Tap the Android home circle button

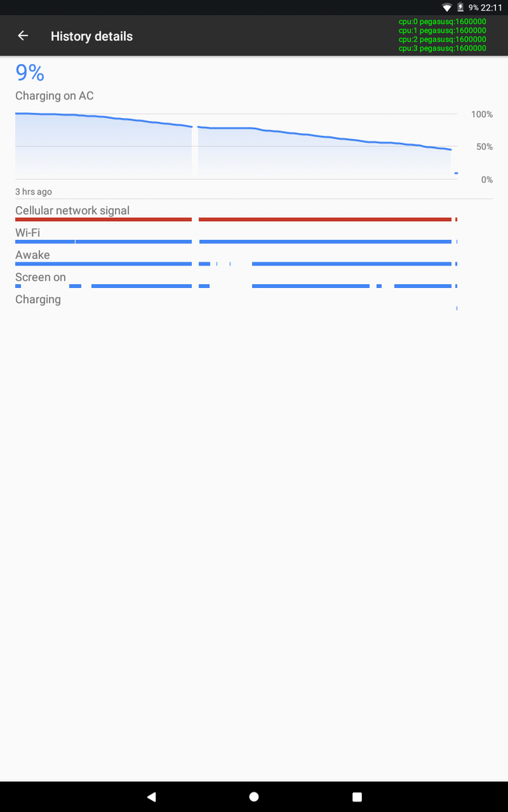pyautogui.click(x=254, y=796)
